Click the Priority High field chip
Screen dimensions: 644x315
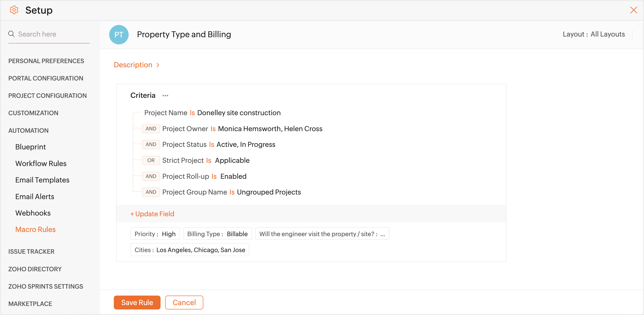click(x=155, y=234)
